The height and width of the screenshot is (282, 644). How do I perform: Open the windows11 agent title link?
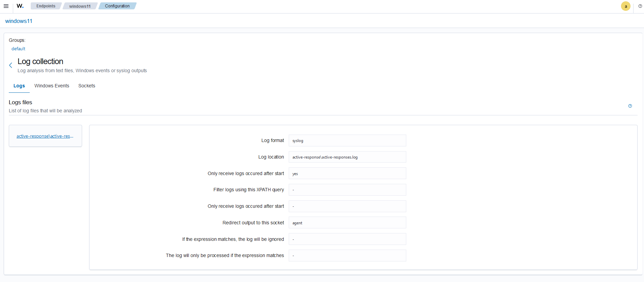[19, 21]
